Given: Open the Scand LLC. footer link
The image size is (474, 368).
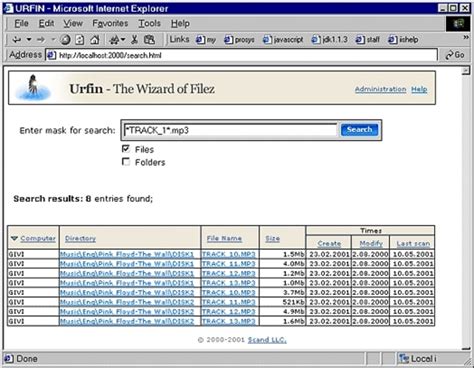Looking at the screenshot, I should point(267,340).
